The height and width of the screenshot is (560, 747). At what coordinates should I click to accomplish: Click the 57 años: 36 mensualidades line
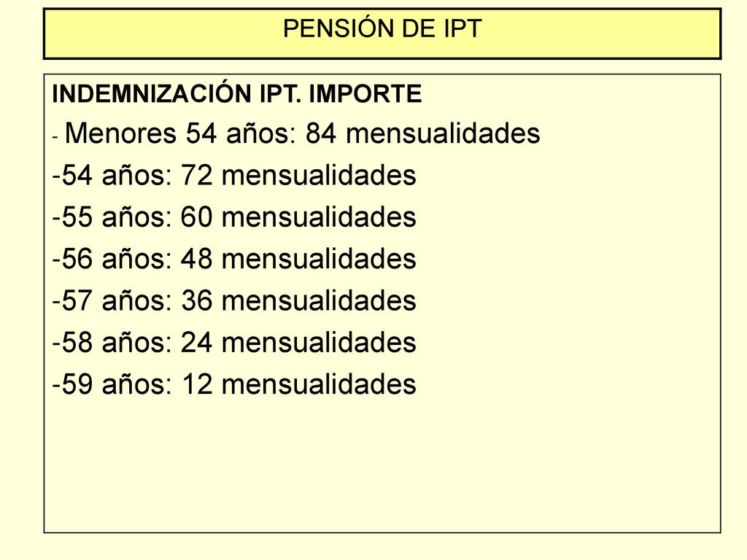234,301
